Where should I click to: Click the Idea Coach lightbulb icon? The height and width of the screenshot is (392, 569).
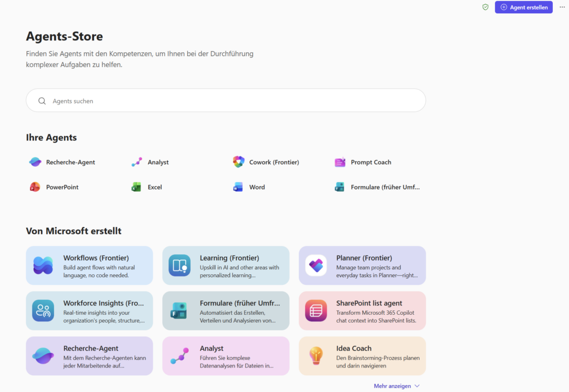[x=316, y=356]
